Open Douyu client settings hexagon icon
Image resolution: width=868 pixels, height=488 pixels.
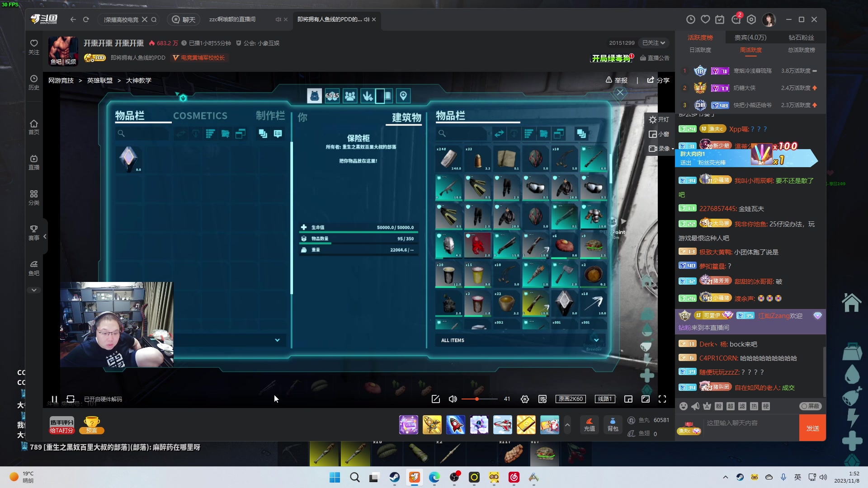click(x=751, y=19)
